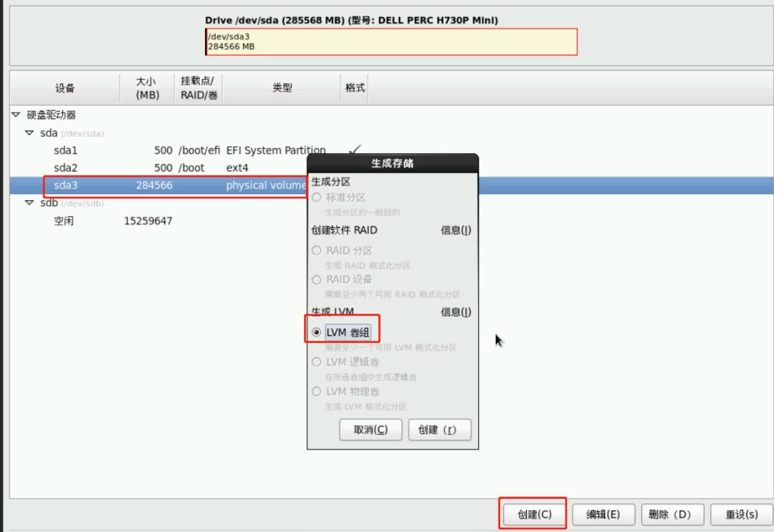This screenshot has height=532, width=774.
Task: Sort by the 设备 column header
Action: 64,88
